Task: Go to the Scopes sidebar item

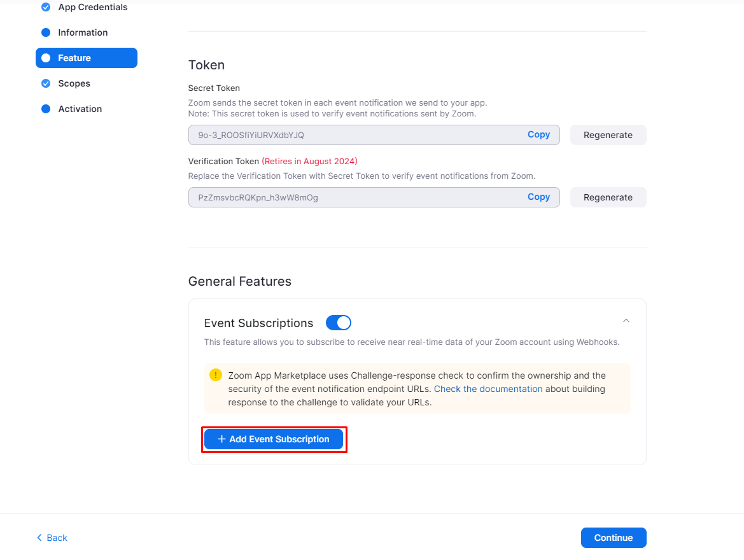Action: (x=74, y=83)
